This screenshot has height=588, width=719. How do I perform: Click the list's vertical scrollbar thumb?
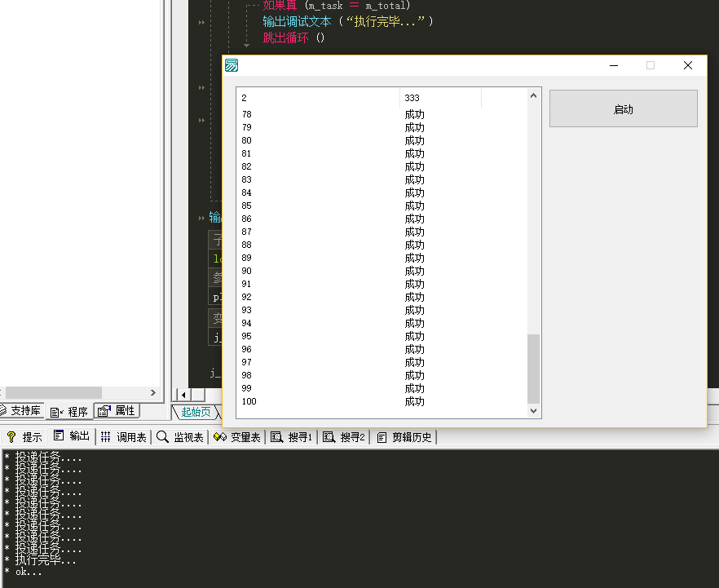point(534,368)
